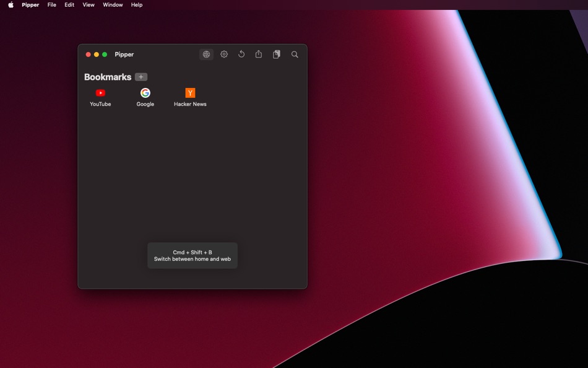Activate picture-in-picture mode icon
This screenshot has height=368, width=588.
click(x=276, y=54)
